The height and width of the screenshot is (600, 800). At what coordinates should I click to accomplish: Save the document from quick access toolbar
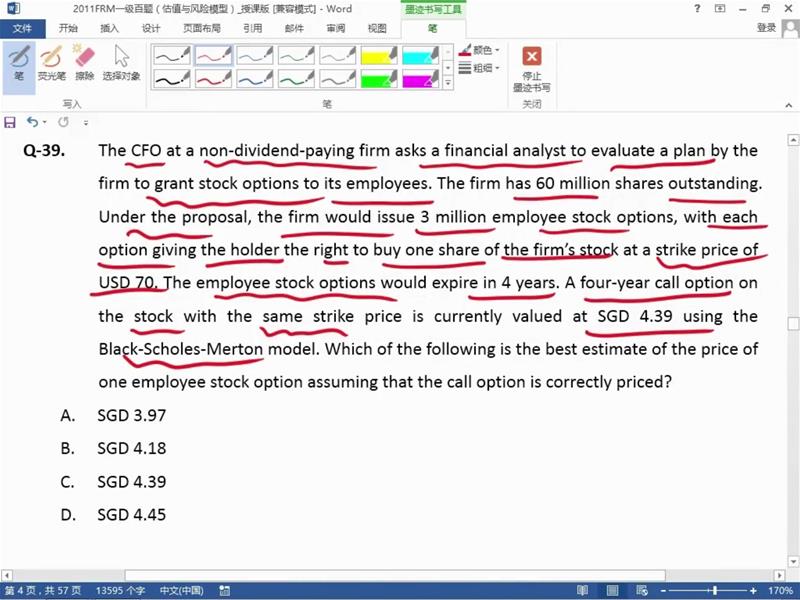tap(10, 122)
